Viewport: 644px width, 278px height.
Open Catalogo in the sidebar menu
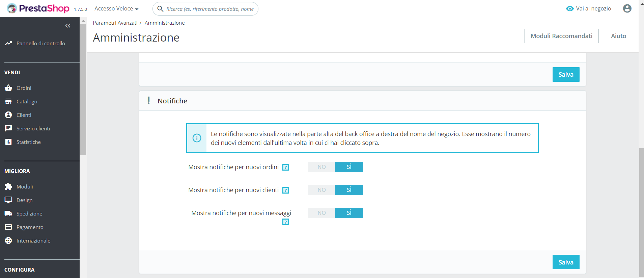[x=27, y=101]
